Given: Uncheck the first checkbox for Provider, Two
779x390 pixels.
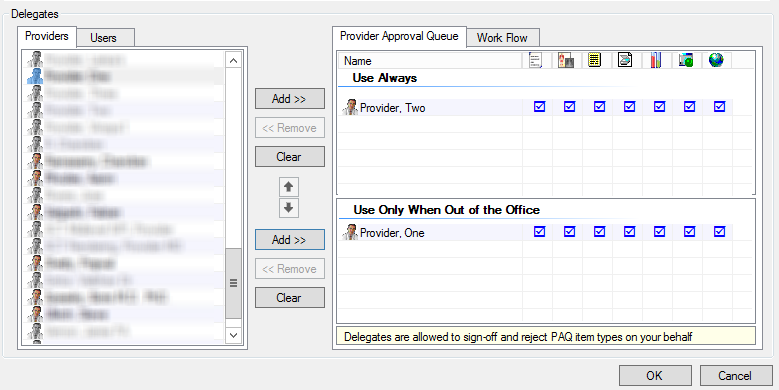Looking at the screenshot, I should [x=540, y=107].
